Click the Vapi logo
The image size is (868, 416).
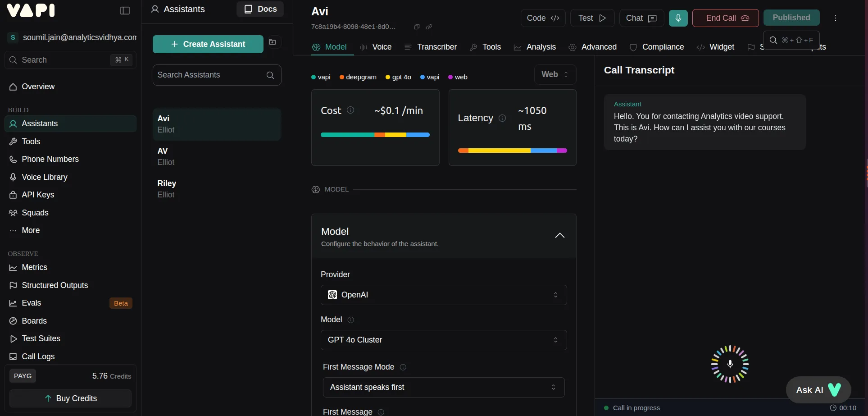[x=31, y=10]
